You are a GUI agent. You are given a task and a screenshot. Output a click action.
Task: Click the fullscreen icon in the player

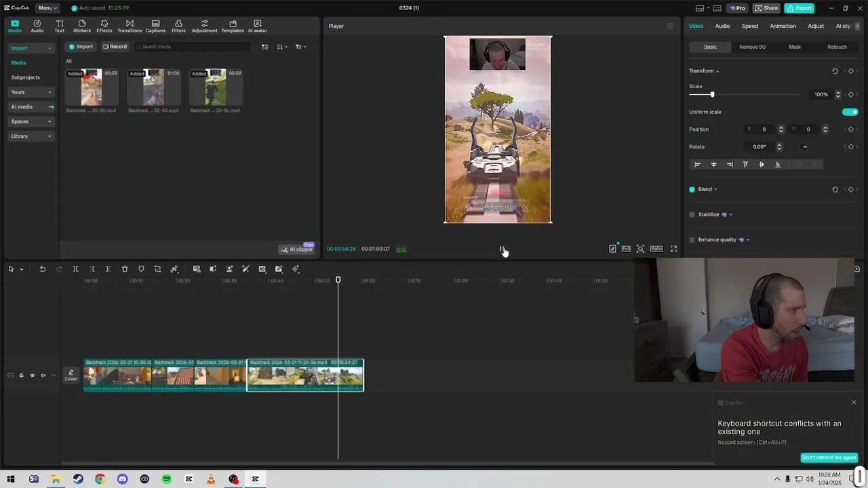coord(673,249)
